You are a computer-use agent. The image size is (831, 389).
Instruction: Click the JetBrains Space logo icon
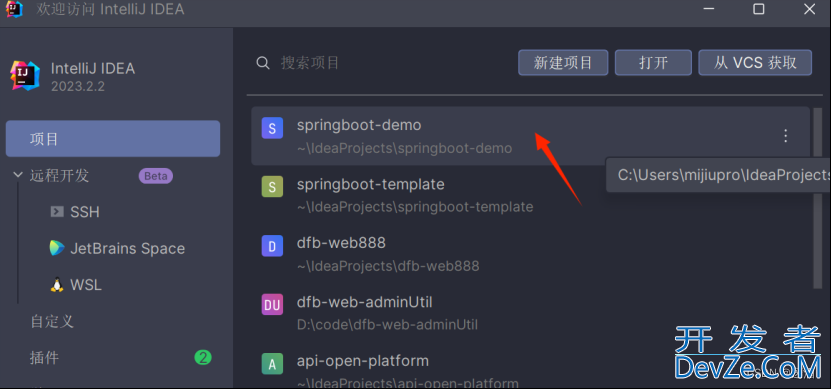pyautogui.click(x=57, y=248)
